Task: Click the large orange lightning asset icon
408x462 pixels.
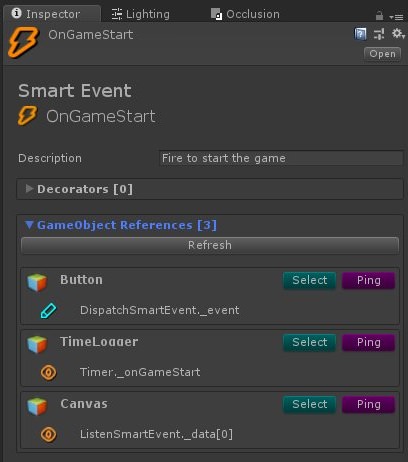Action: click(23, 42)
